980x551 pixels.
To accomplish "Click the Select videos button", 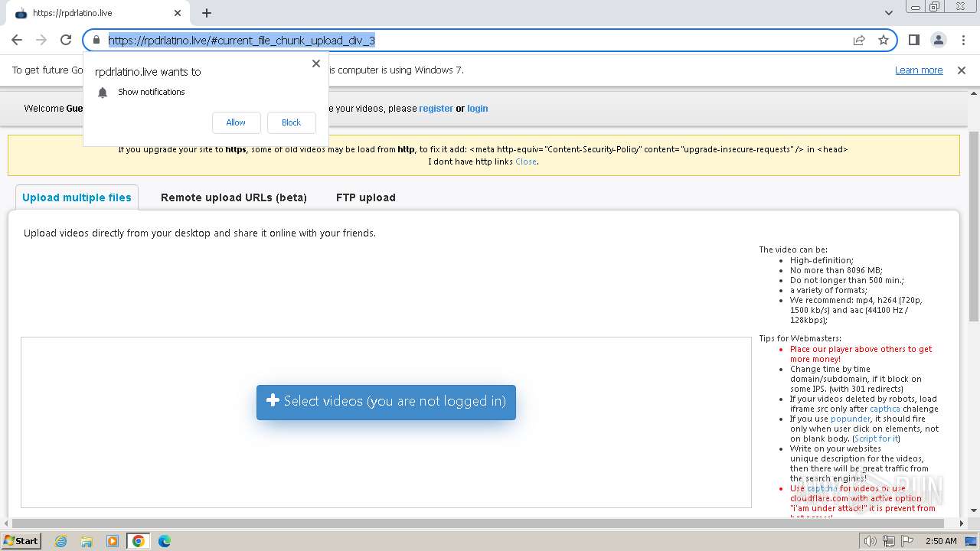I will [x=386, y=402].
